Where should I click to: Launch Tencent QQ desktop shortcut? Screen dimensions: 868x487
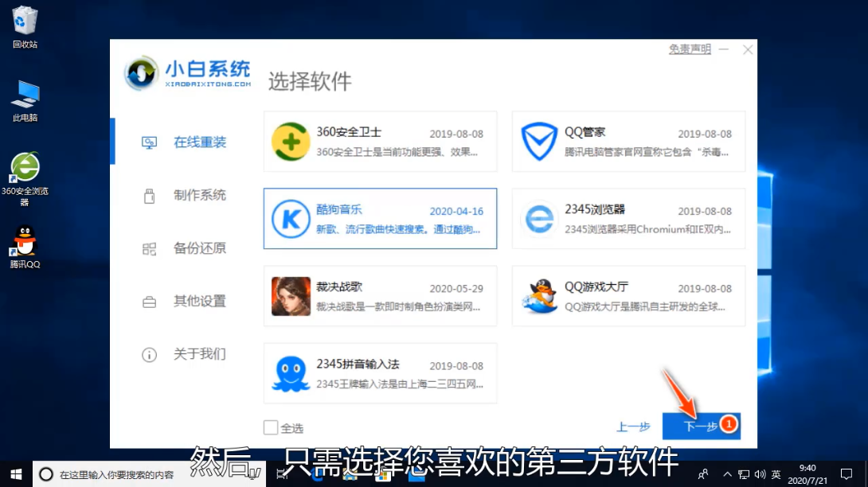[x=25, y=247]
